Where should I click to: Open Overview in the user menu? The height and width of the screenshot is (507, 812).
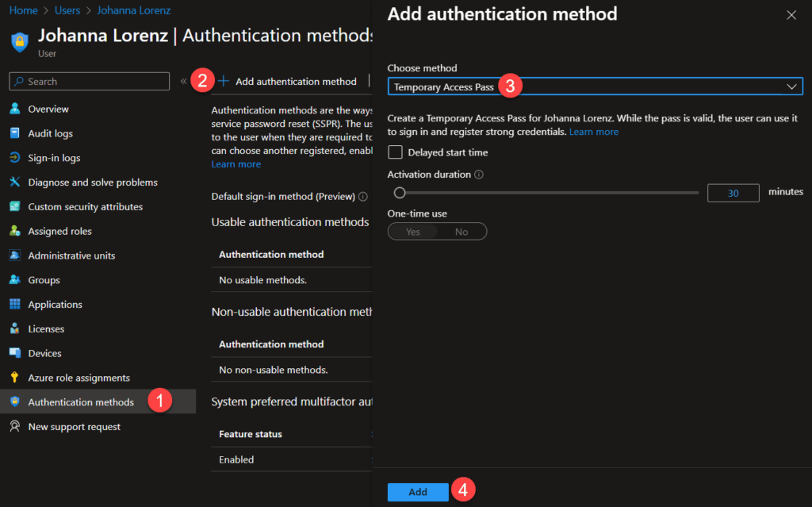pos(48,109)
